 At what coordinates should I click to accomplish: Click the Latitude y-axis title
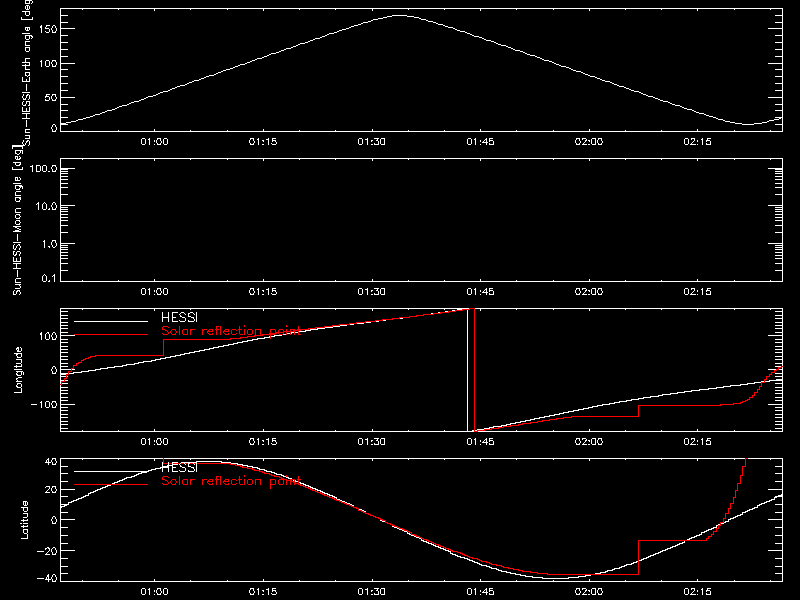[x=24, y=519]
